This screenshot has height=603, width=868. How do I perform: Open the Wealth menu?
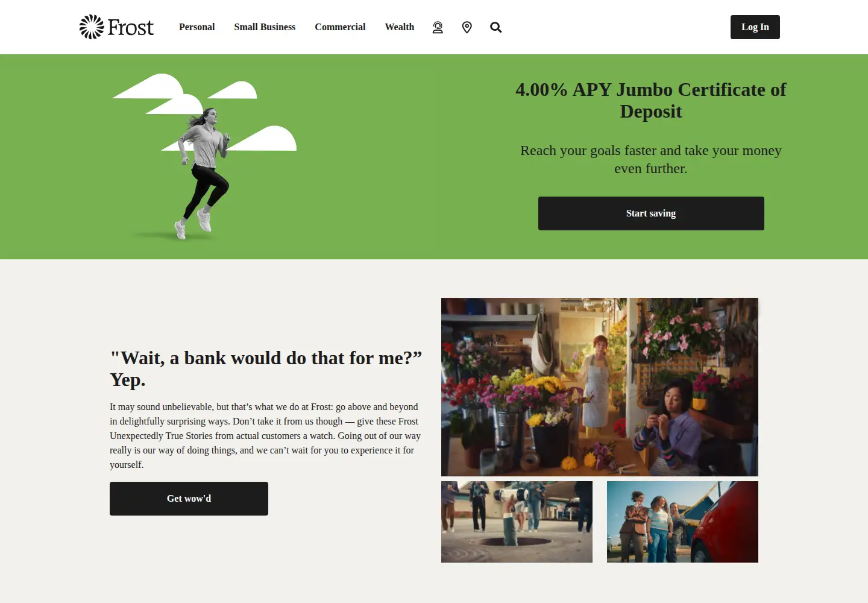(x=400, y=27)
